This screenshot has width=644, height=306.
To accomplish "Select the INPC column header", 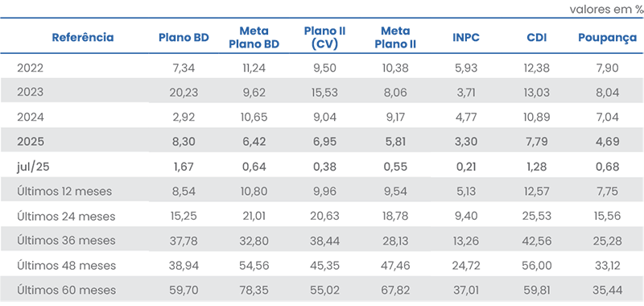I will tap(466, 38).
